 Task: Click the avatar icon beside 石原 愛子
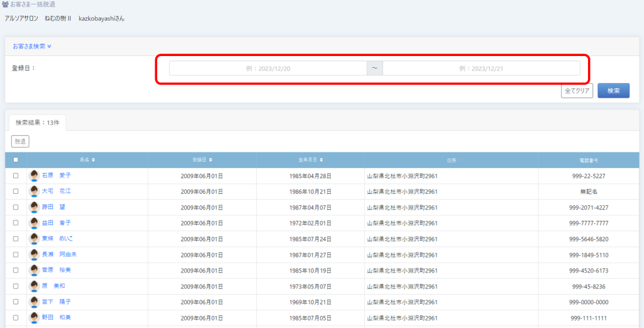click(x=35, y=176)
